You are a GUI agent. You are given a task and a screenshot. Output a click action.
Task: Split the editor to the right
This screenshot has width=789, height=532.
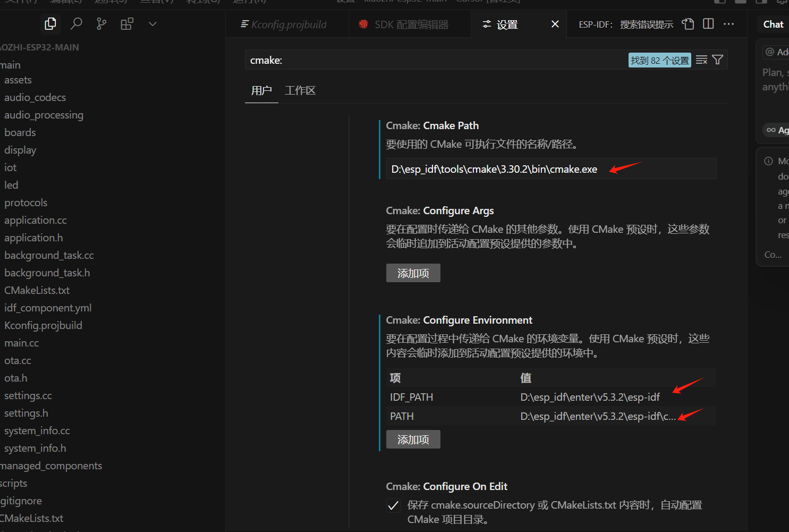(x=708, y=24)
